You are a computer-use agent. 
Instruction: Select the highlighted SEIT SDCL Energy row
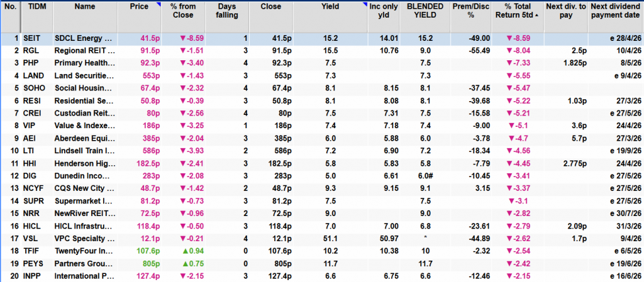[84, 38]
